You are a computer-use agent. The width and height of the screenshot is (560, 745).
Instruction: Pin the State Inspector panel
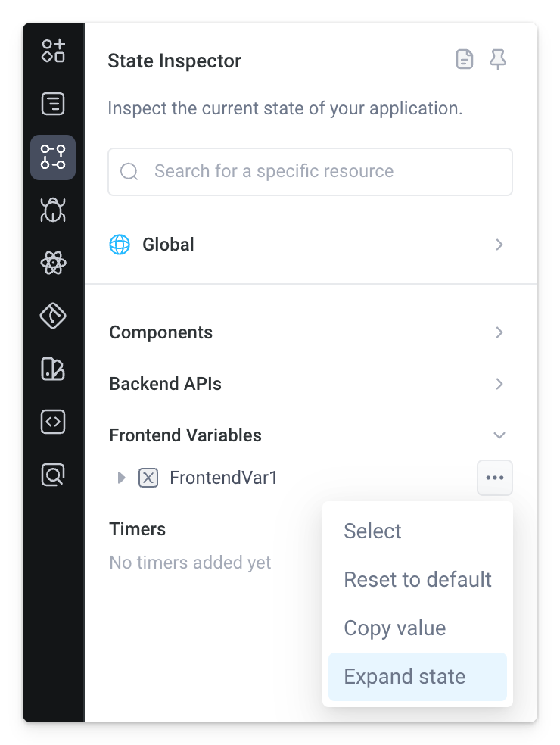[x=498, y=60]
